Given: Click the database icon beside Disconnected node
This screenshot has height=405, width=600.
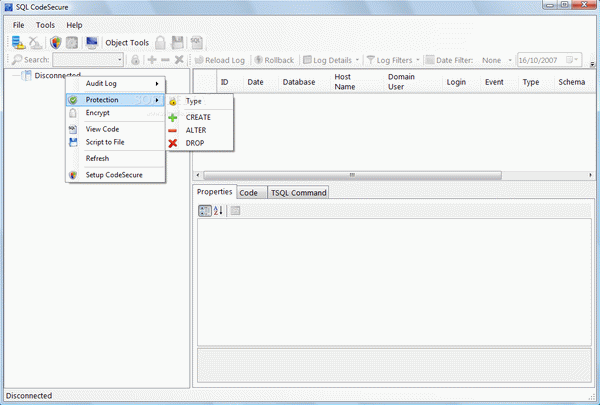Looking at the screenshot, I should (x=26, y=75).
